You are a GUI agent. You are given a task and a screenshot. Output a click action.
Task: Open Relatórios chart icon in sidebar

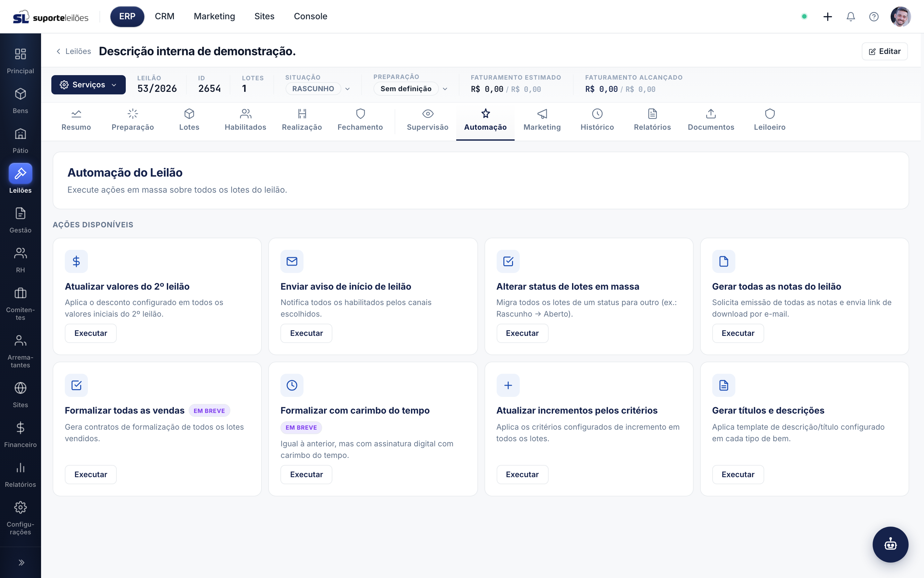pos(20,468)
